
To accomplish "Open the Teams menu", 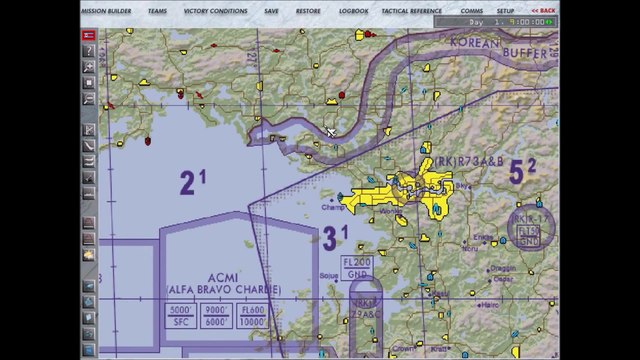I will point(157,11).
